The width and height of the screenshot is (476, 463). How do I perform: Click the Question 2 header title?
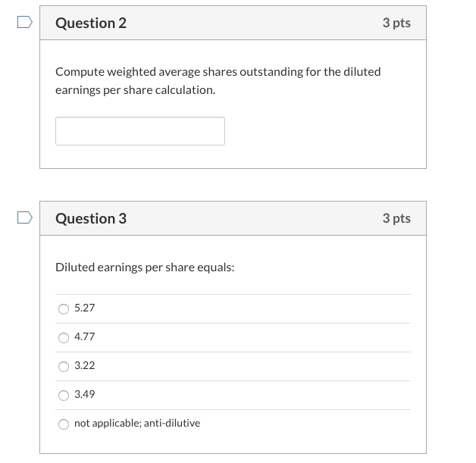(91, 23)
